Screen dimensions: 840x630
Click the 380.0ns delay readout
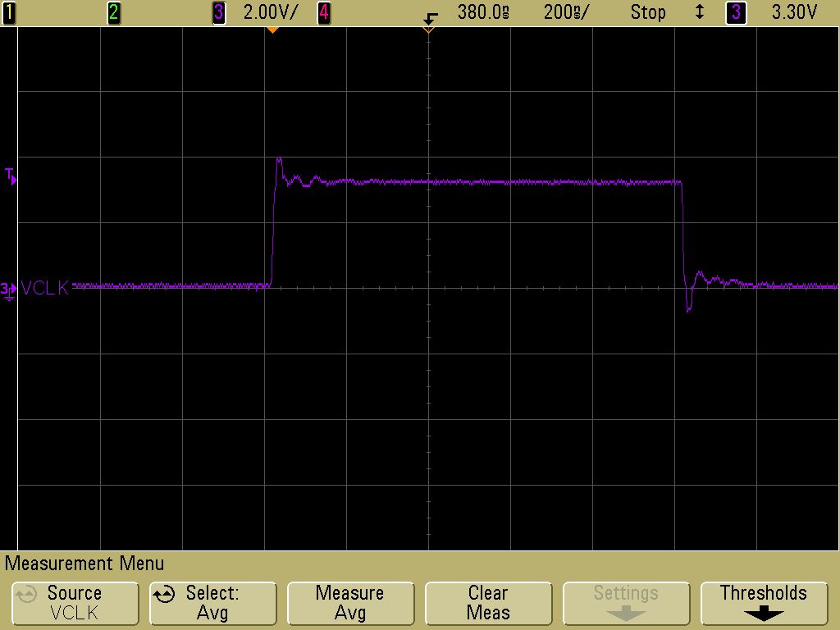point(483,12)
